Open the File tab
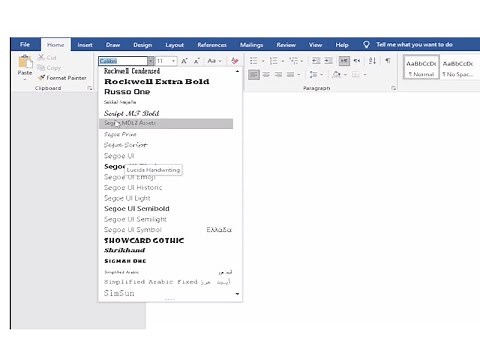480x360 pixels. pyautogui.click(x=25, y=44)
